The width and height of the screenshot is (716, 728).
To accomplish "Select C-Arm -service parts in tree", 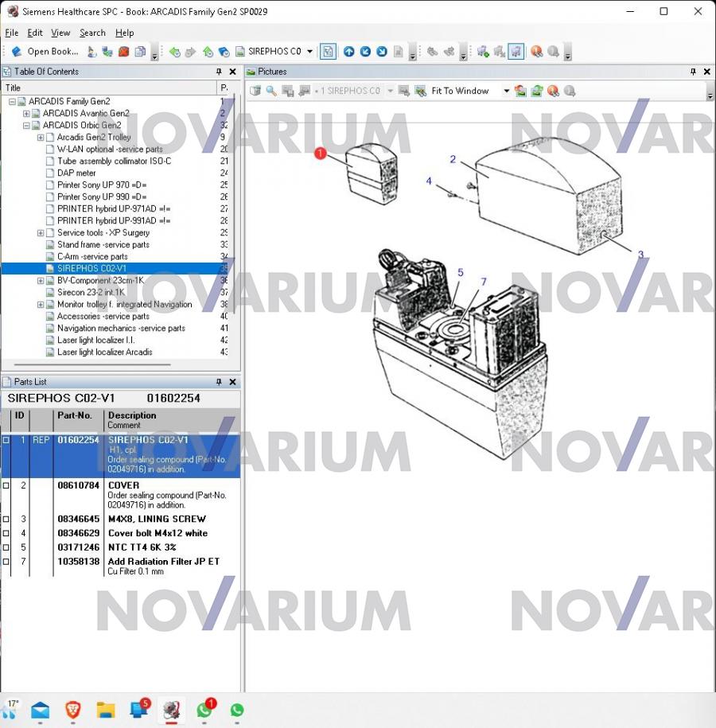I will [92, 257].
